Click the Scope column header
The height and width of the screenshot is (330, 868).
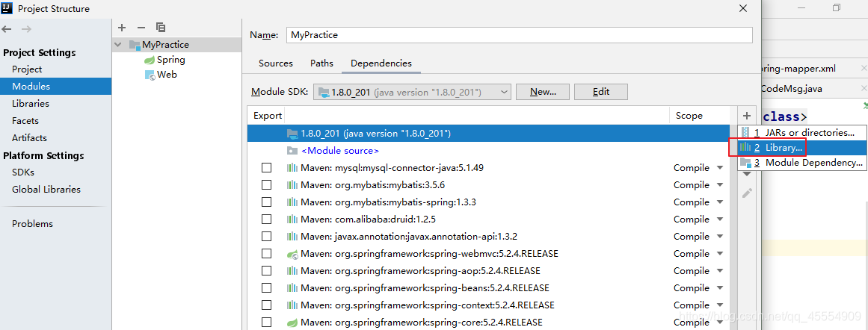[x=689, y=116]
